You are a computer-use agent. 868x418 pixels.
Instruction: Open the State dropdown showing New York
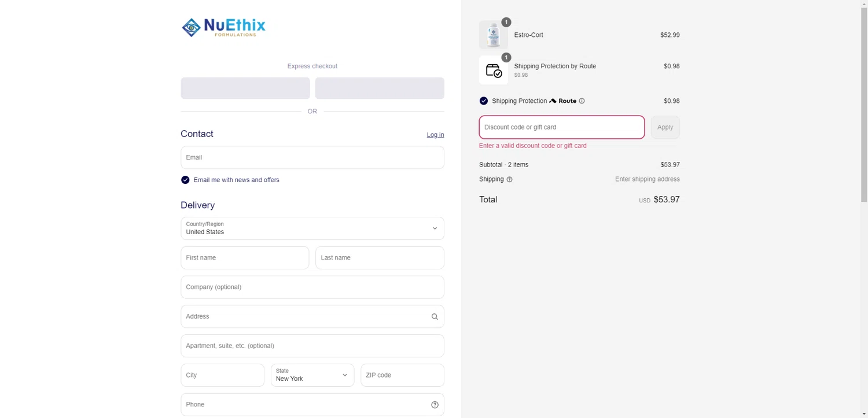312,375
